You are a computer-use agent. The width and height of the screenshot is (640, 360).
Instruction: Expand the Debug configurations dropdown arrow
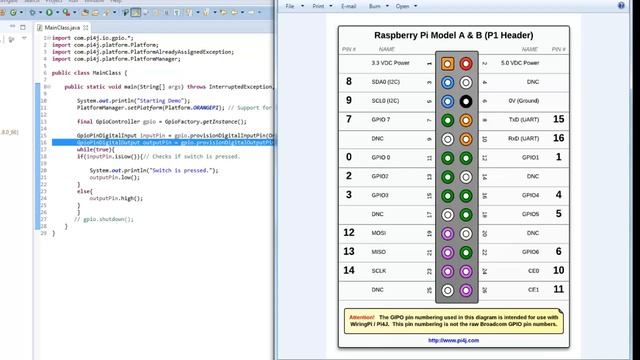[40, 13]
